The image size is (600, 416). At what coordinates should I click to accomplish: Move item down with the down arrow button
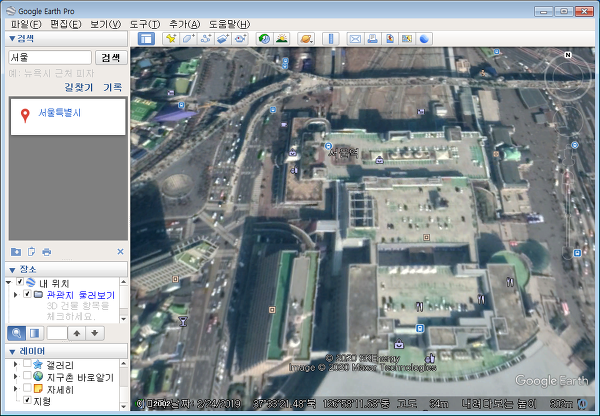[x=95, y=333]
